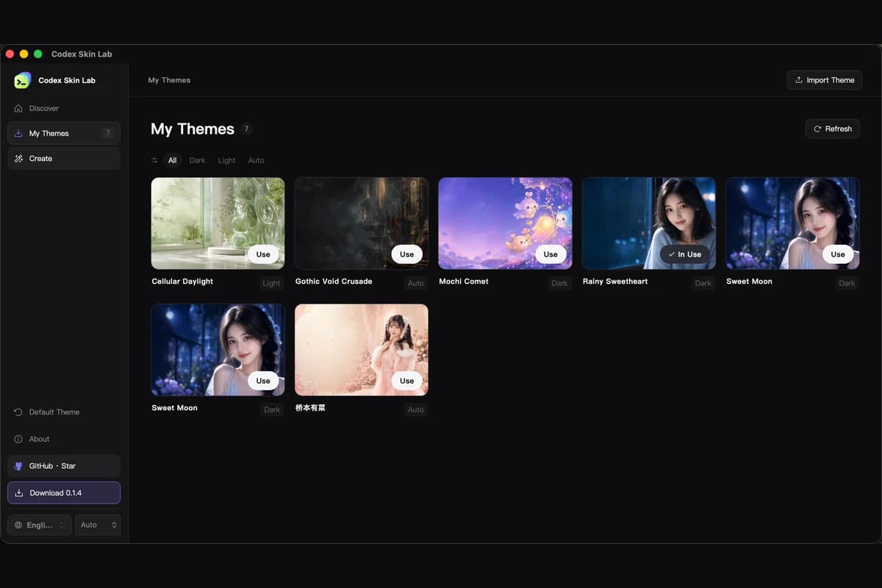Filter themes by Auto
The height and width of the screenshot is (588, 882).
(256, 160)
